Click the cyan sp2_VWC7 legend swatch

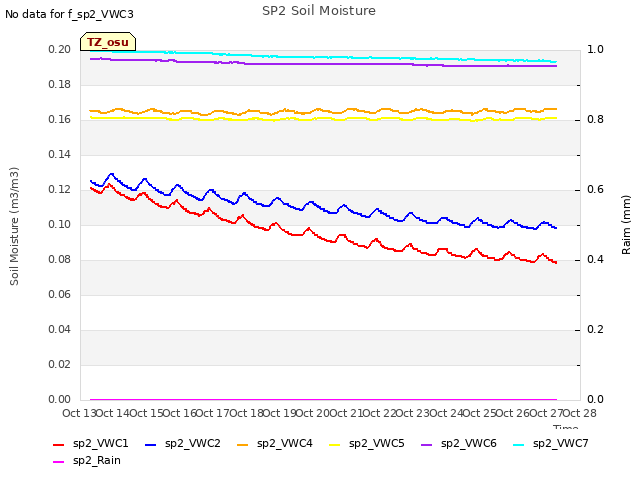(519, 444)
